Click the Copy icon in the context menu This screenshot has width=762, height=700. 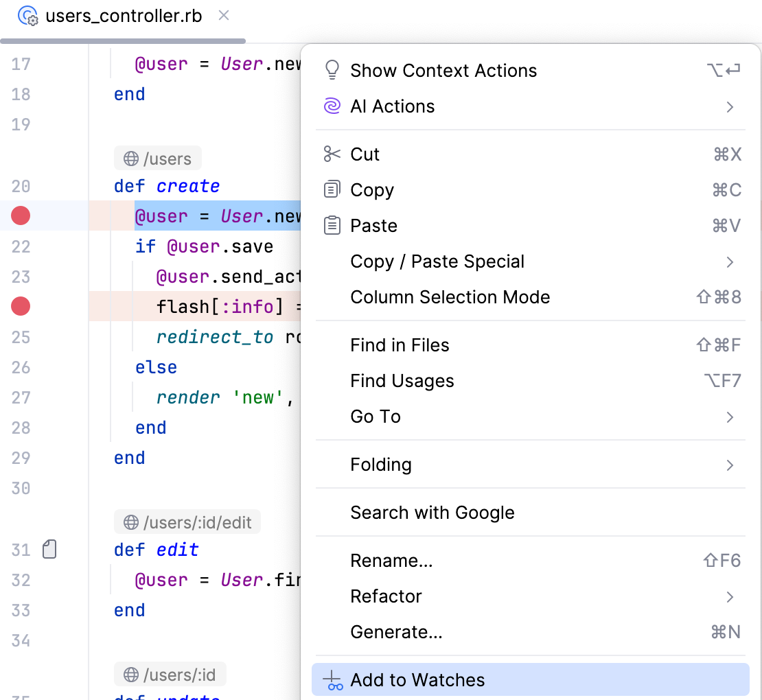(332, 189)
